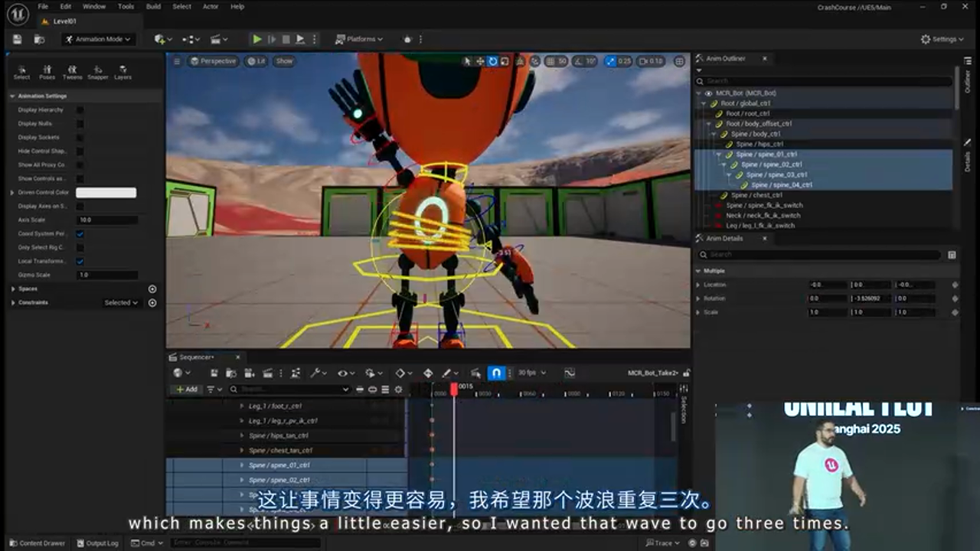The image size is (980, 551).
Task: Select the Snapper tool
Action: point(97,73)
